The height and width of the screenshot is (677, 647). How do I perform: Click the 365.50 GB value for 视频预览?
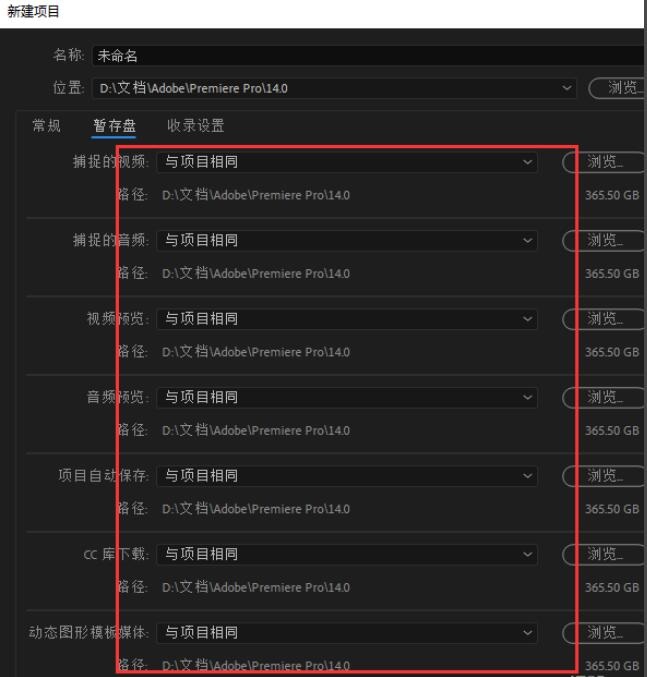612,352
